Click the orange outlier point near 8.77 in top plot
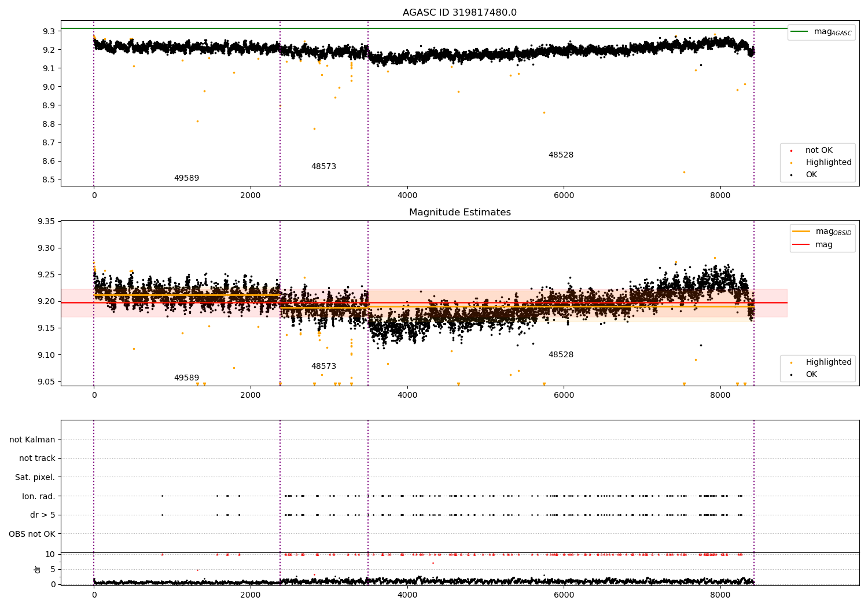The image size is (868, 608). (x=314, y=129)
